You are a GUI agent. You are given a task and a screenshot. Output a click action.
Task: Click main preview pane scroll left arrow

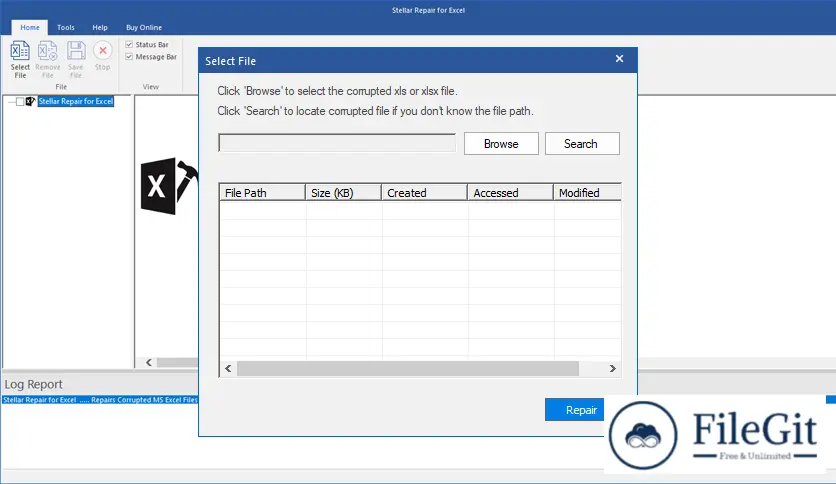click(x=149, y=362)
